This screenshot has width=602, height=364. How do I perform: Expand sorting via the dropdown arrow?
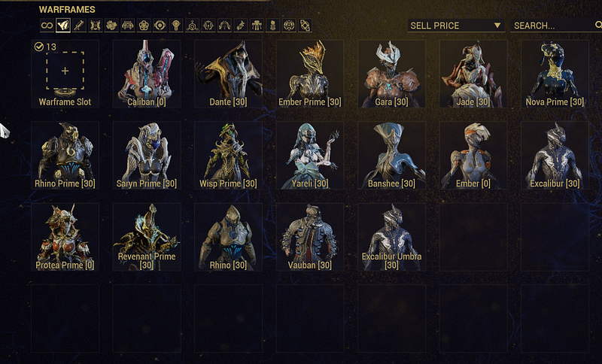(497, 26)
